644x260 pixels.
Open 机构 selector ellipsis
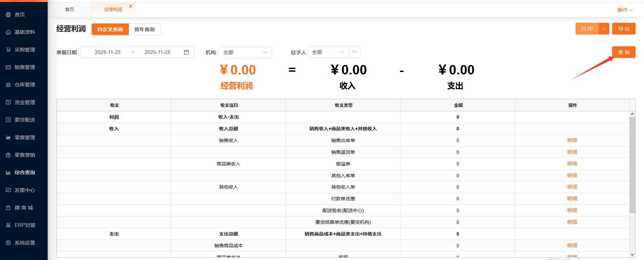click(x=265, y=52)
